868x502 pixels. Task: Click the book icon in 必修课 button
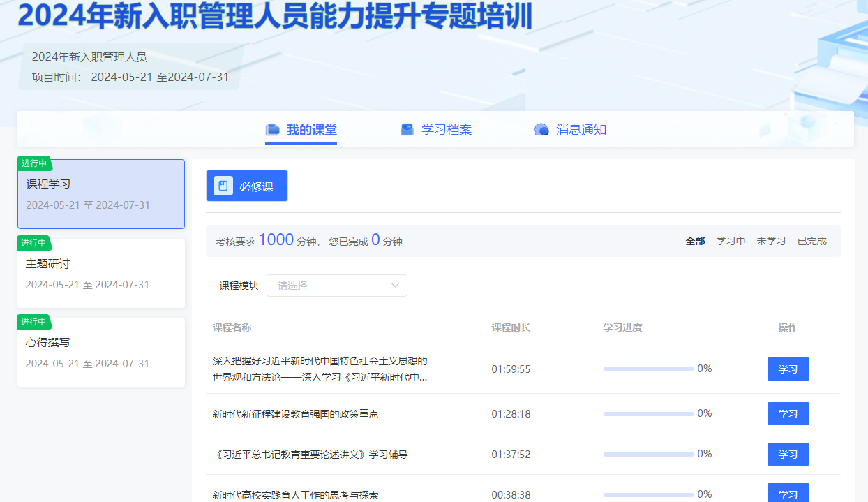[223, 186]
